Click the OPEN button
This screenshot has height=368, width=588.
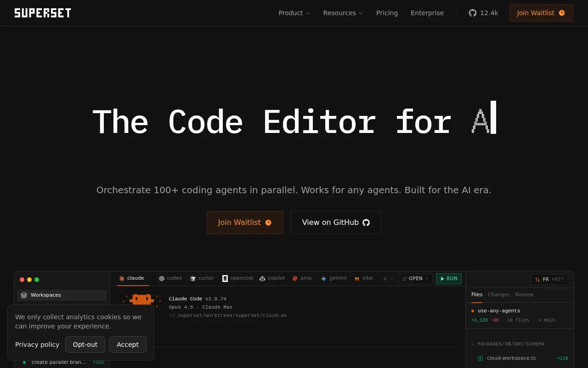pyautogui.click(x=415, y=279)
